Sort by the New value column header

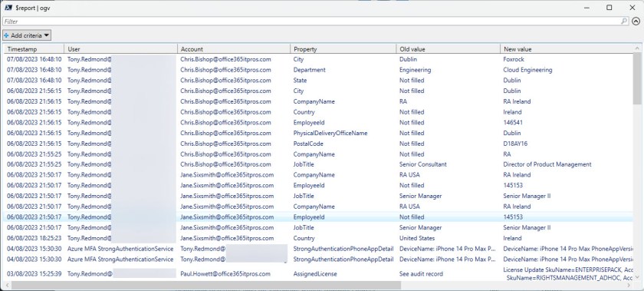click(567, 49)
